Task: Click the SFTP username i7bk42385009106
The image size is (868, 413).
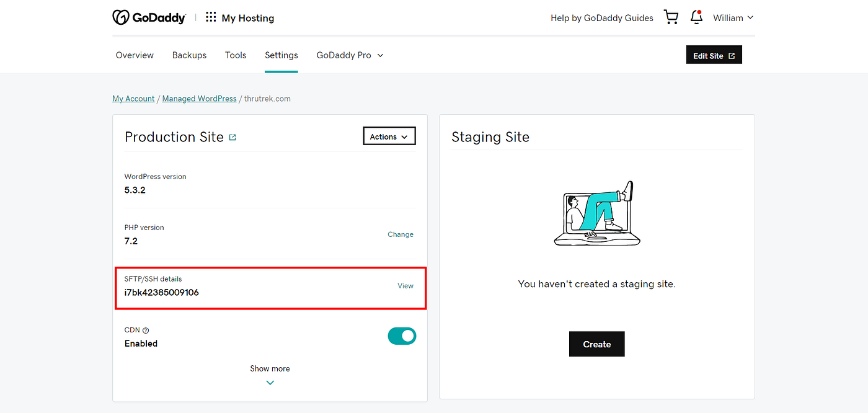Action: coord(162,292)
